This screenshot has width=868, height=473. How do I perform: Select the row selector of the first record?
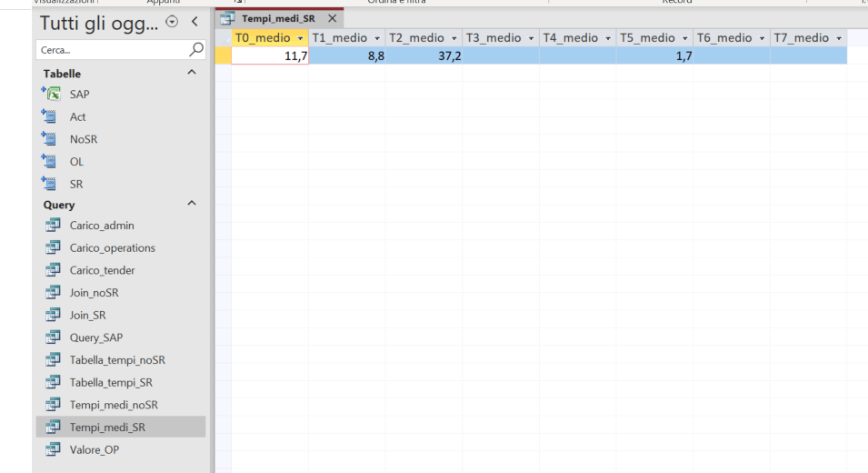[223, 55]
